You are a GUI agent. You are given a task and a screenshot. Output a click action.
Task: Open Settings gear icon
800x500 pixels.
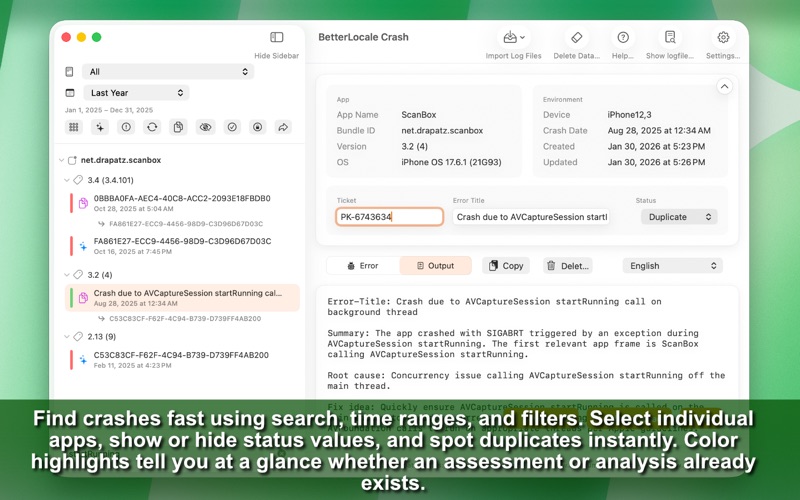pyautogui.click(x=723, y=37)
